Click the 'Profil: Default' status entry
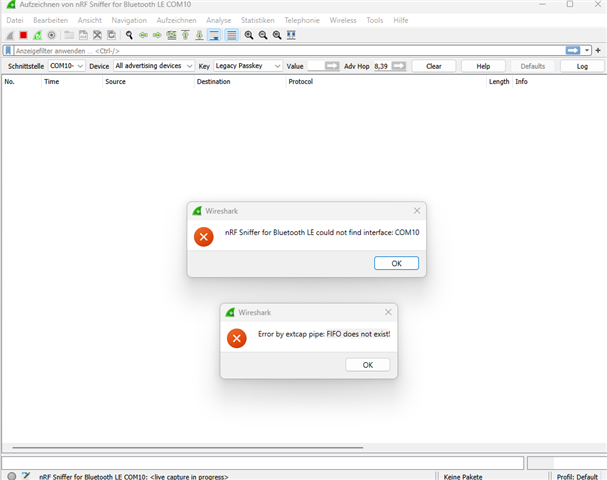This screenshot has width=607, height=480. tap(577, 477)
